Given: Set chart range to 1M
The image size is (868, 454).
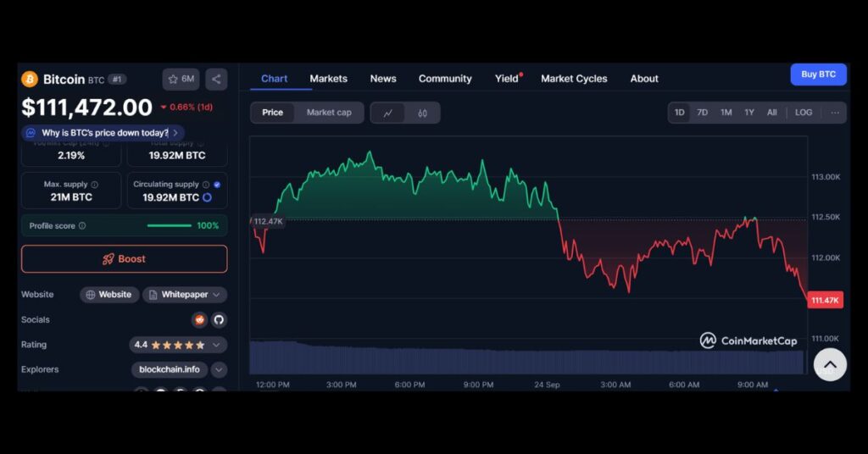Looking at the screenshot, I should tap(726, 113).
